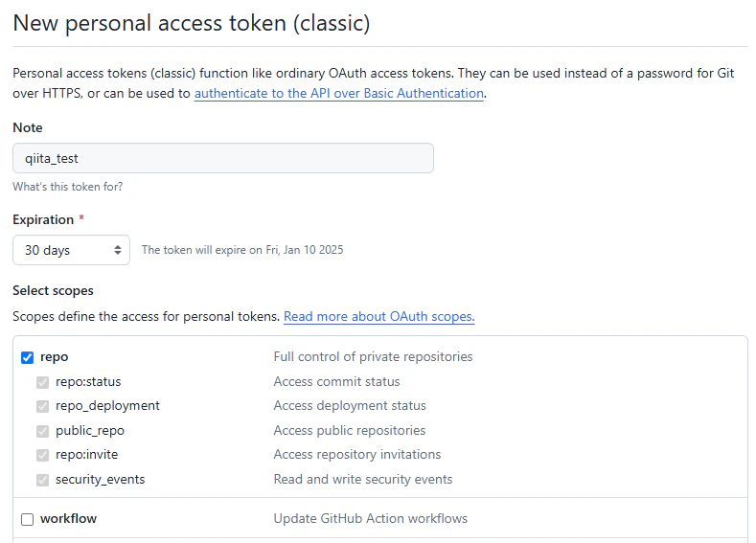Focus the Note field containing qiita_test
The height and width of the screenshot is (543, 756).
223,158
